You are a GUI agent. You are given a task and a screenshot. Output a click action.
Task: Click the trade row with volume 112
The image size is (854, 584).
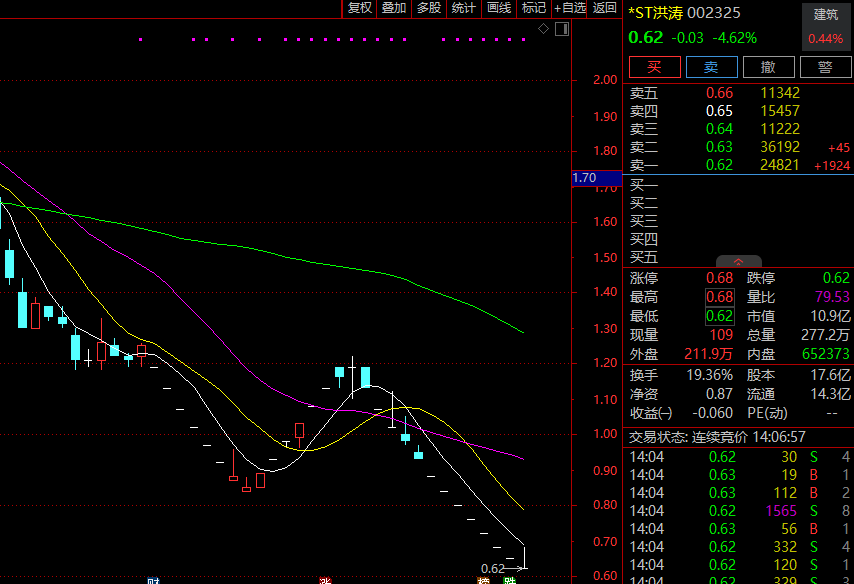click(739, 493)
